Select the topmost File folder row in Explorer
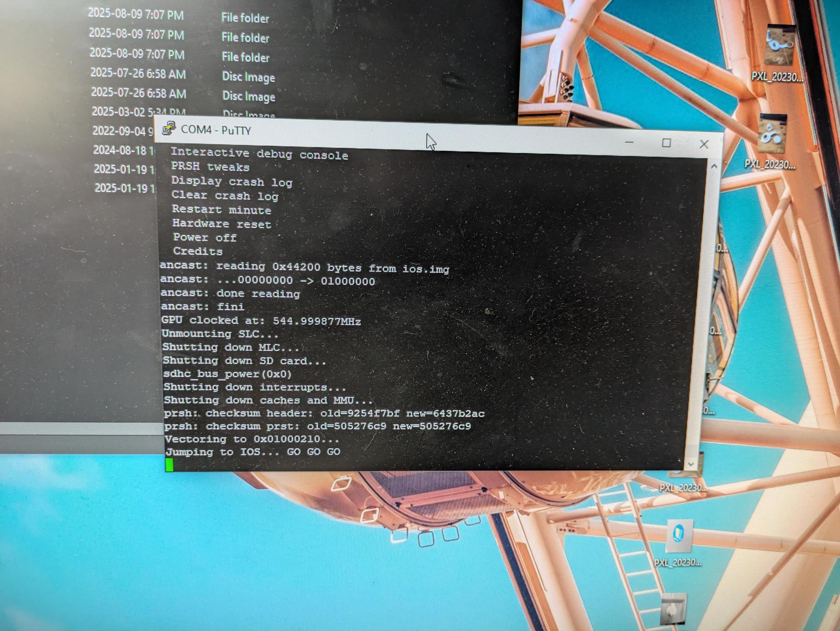Screen dimensions: 840x631 [178, 16]
